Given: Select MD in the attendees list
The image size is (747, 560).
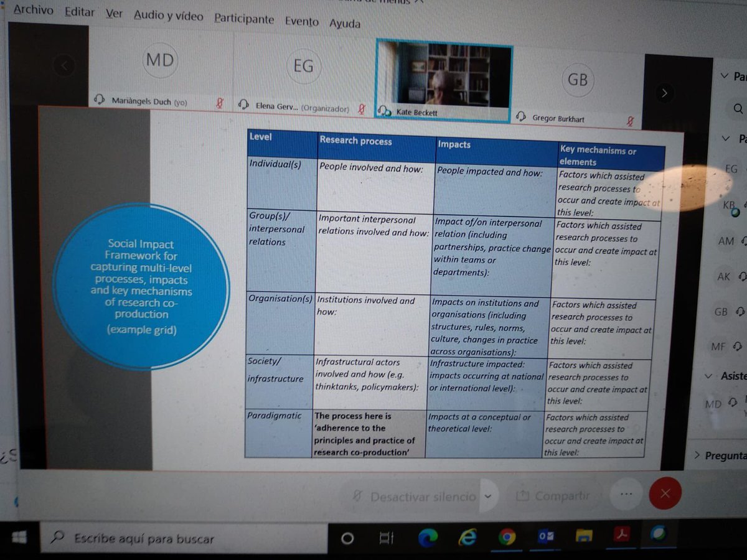Looking at the screenshot, I should tap(713, 404).
